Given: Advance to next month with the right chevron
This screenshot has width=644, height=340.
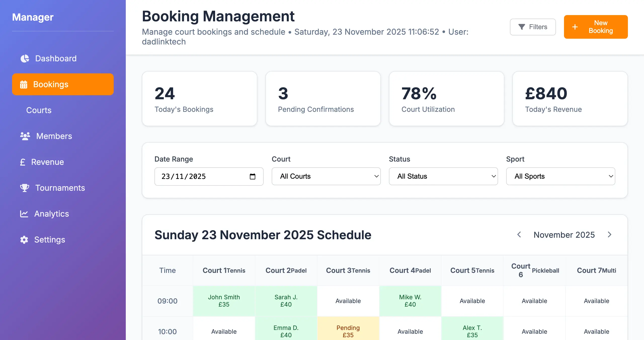Looking at the screenshot, I should point(610,235).
